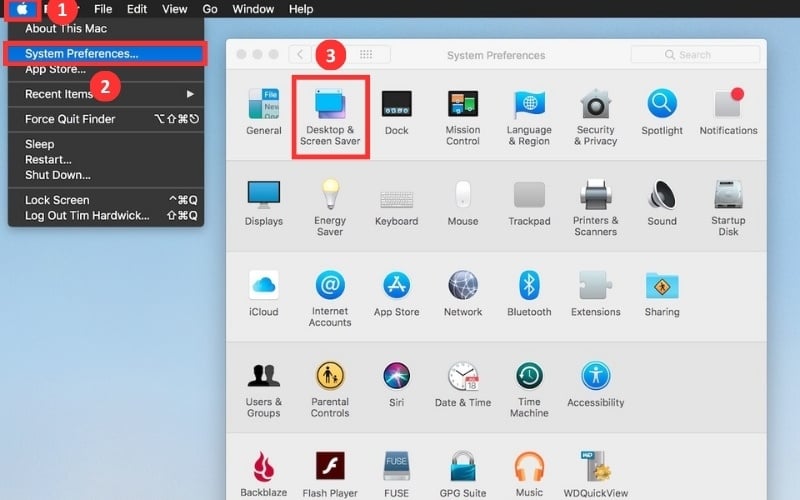Click the back arrow in System Preferences
800x500 pixels.
coord(300,55)
